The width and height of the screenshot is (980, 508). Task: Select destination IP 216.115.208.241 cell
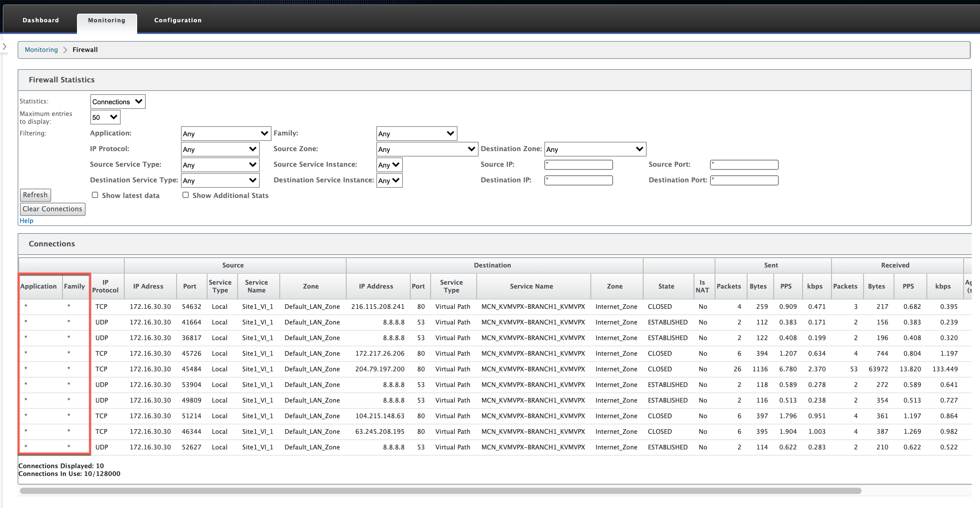[x=377, y=307]
